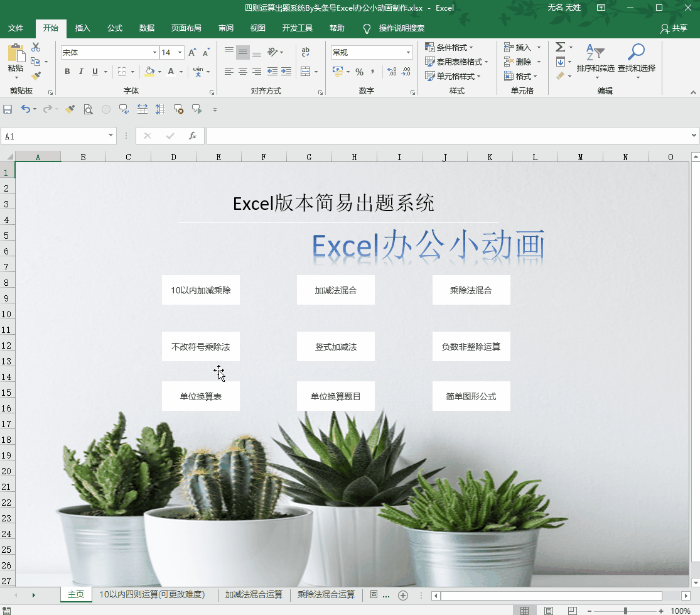Toggle middle vertical alignment

(242, 52)
